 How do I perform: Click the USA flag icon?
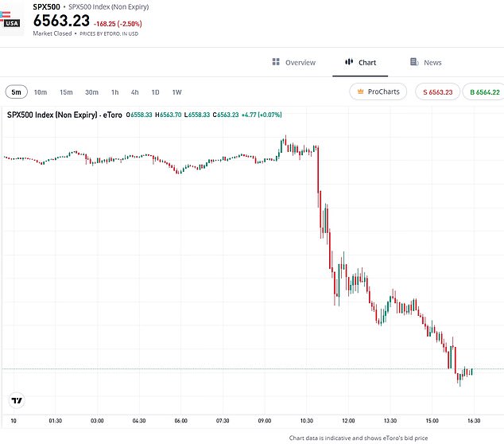coord(12,19)
